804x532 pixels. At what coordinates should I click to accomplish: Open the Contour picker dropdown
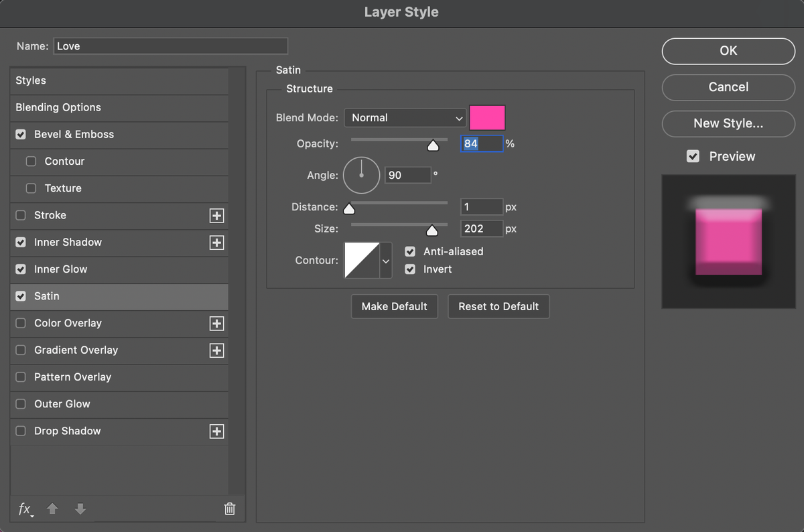click(385, 260)
